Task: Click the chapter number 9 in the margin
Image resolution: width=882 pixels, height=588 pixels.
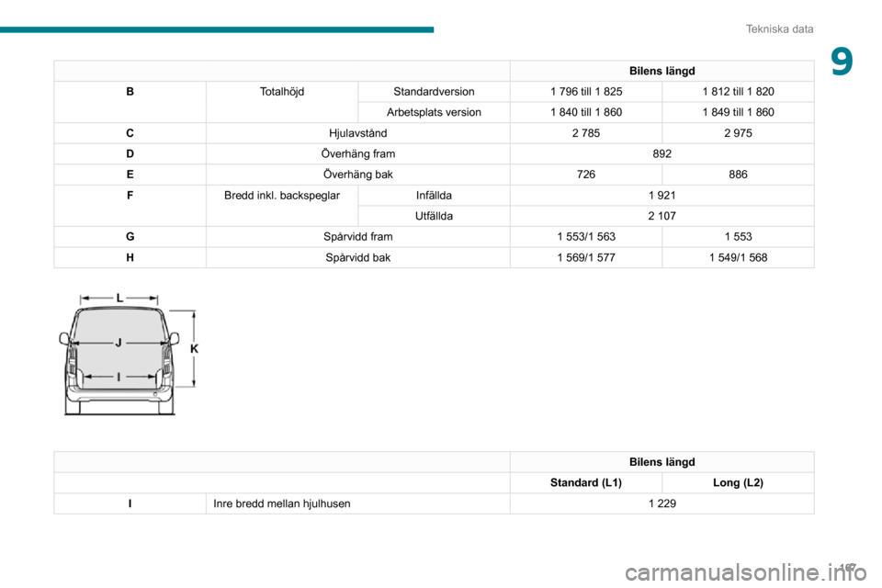Action: click(842, 62)
